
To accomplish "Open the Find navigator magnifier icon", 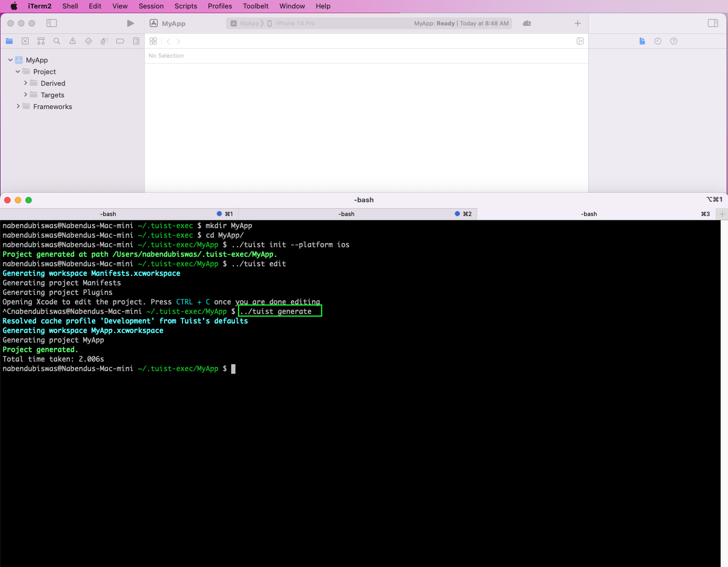I will [57, 41].
